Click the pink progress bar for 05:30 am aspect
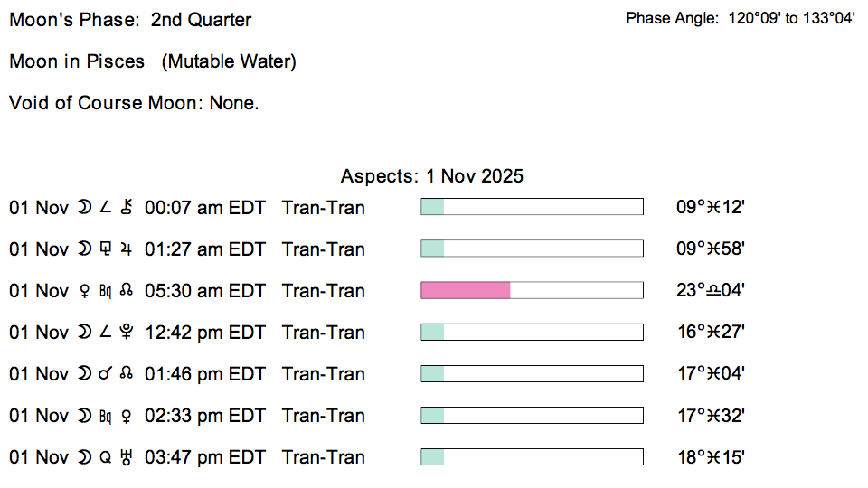 click(466, 291)
